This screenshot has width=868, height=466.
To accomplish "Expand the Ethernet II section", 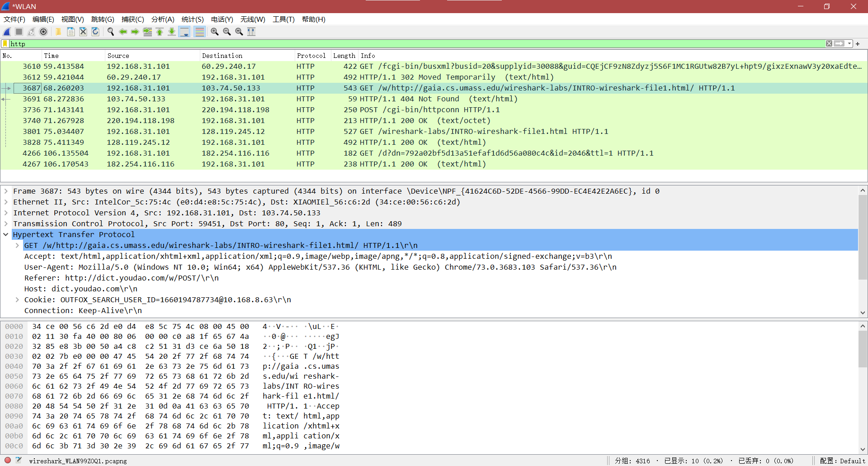I will coord(6,202).
